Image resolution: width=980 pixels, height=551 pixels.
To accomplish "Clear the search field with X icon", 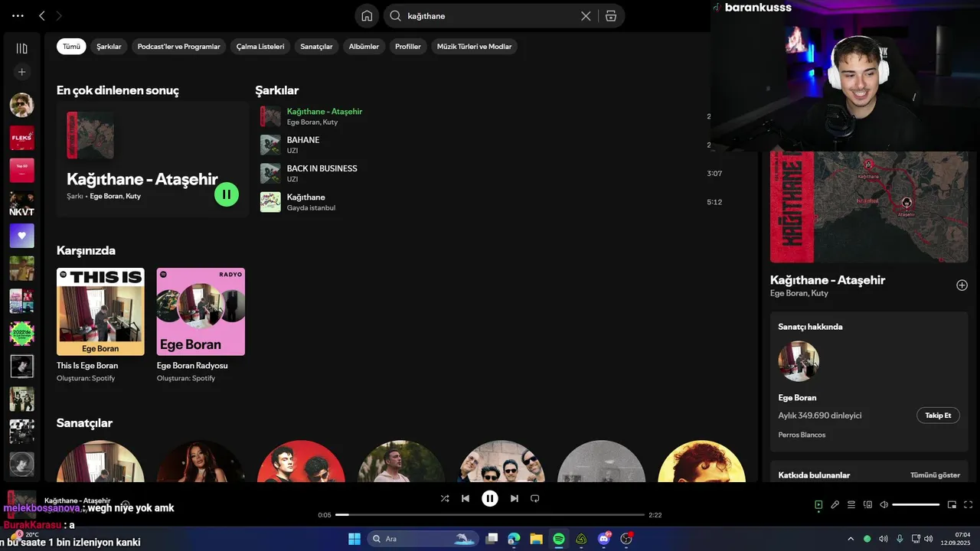I will coord(586,16).
